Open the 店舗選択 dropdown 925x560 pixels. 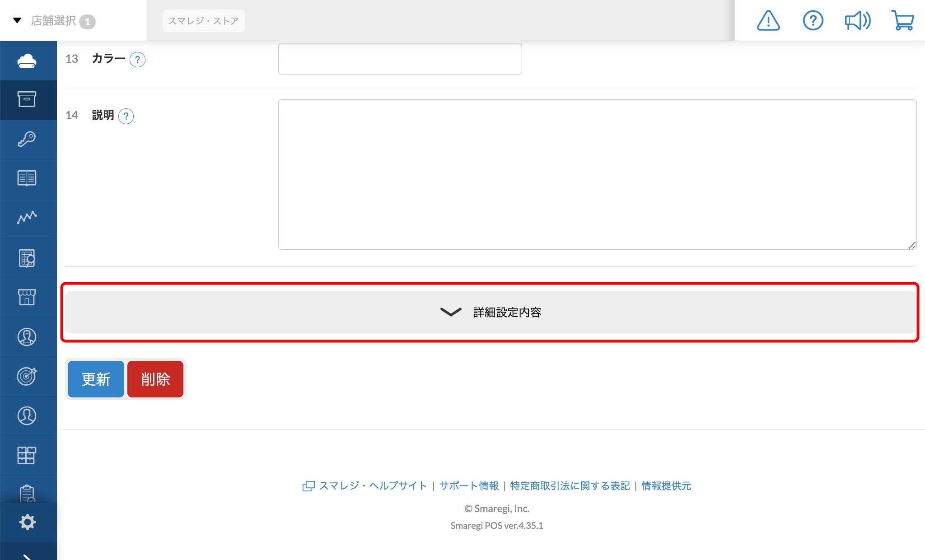(54, 21)
